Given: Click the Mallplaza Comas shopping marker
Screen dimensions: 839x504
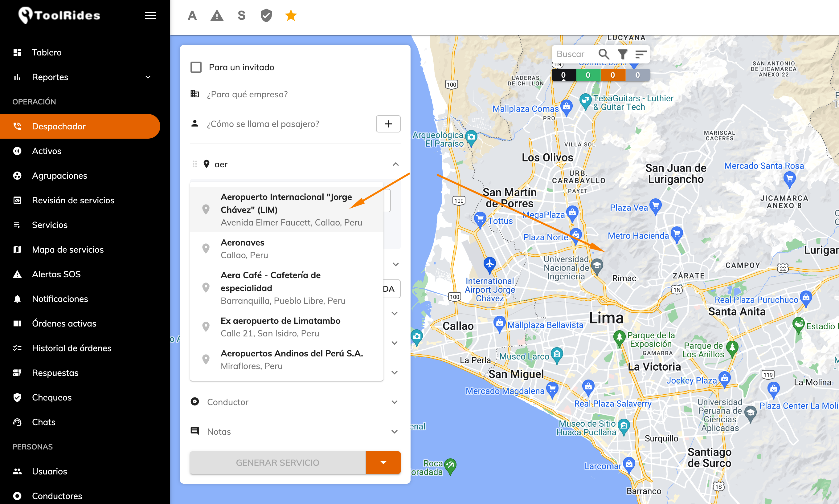Looking at the screenshot, I should (567, 107).
